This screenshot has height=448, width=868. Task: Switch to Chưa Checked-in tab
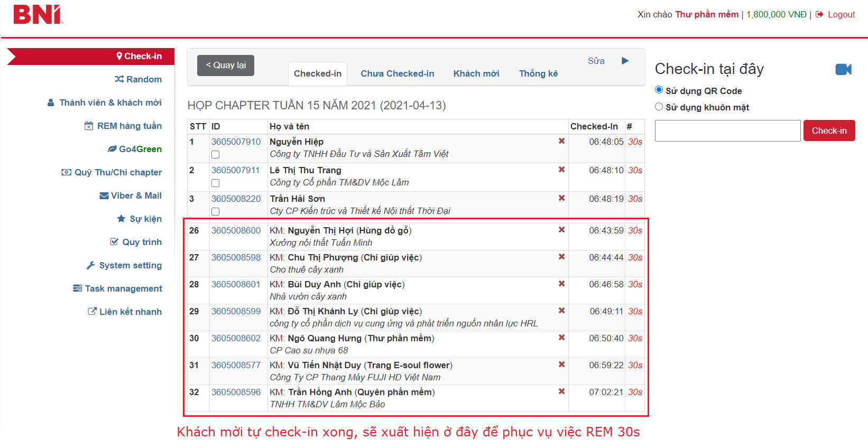coord(397,73)
